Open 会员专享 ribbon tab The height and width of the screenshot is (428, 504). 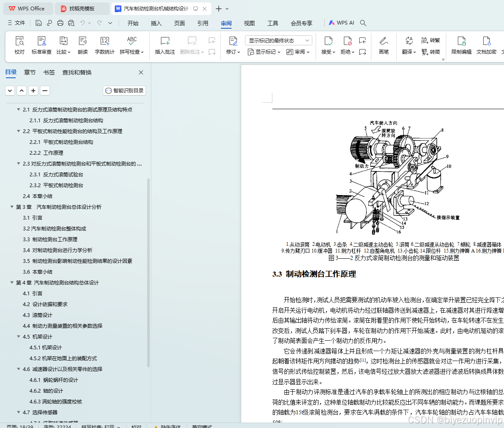[301, 23]
